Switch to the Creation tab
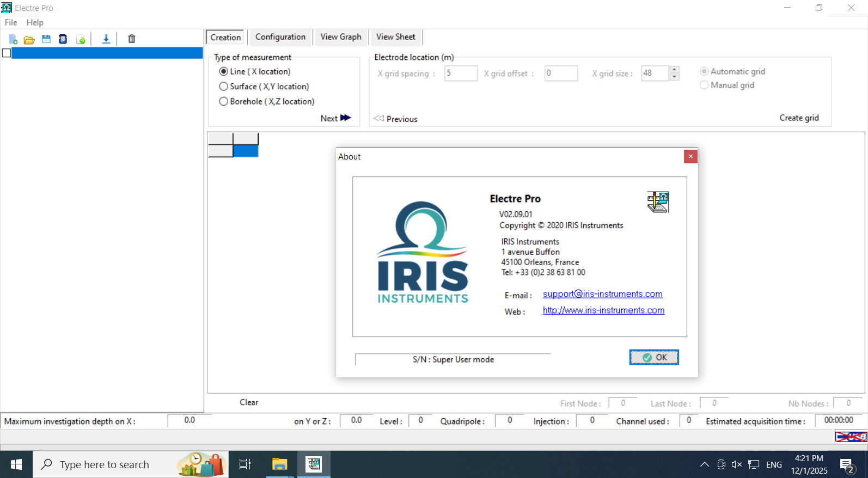 click(225, 37)
